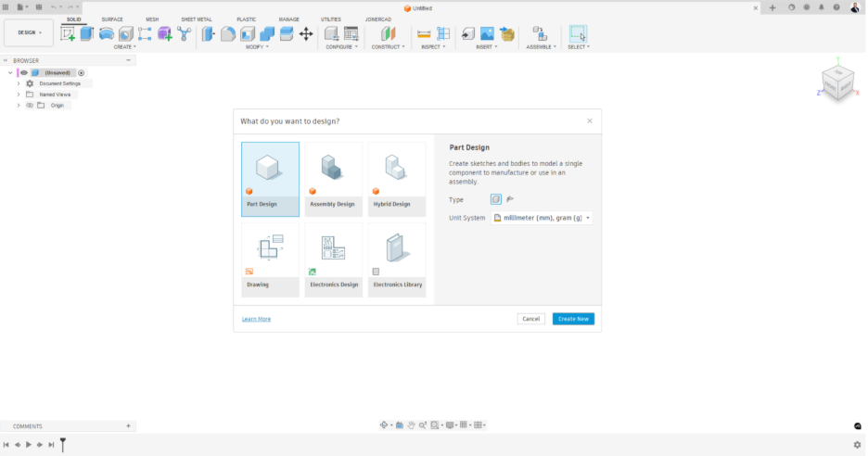The height and width of the screenshot is (456, 868).
Task: Open the data panel grid icon
Action: pyautogui.click(x=6, y=7)
